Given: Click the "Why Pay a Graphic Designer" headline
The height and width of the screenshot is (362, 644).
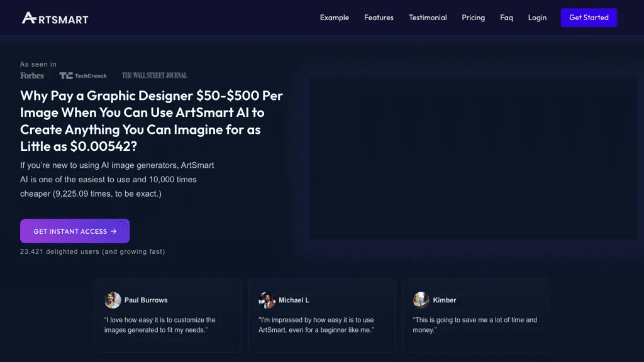Looking at the screenshot, I should [x=152, y=121].
